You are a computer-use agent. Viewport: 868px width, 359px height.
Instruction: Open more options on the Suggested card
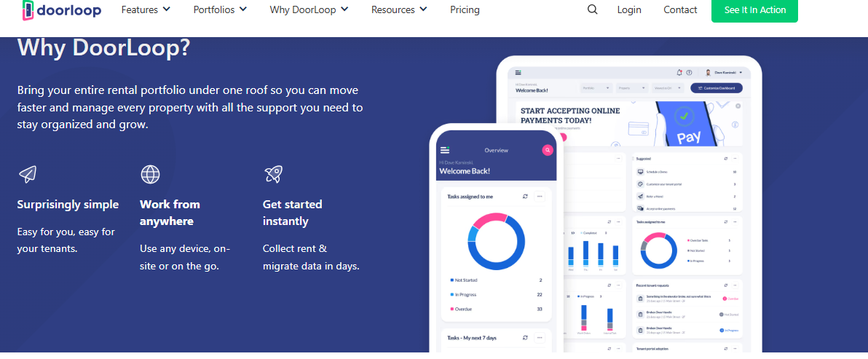(735, 159)
